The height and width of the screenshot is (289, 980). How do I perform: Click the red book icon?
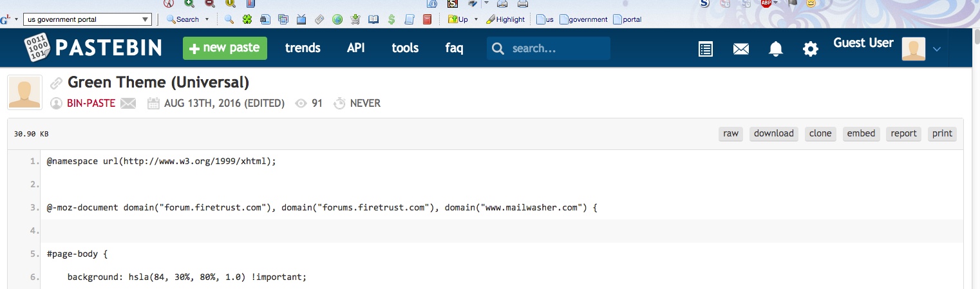(x=427, y=19)
